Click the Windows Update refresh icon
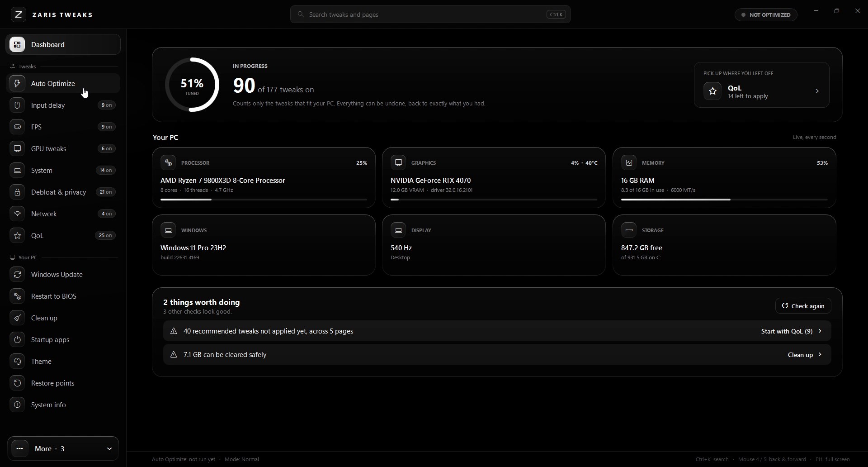The height and width of the screenshot is (467, 868). click(x=17, y=275)
